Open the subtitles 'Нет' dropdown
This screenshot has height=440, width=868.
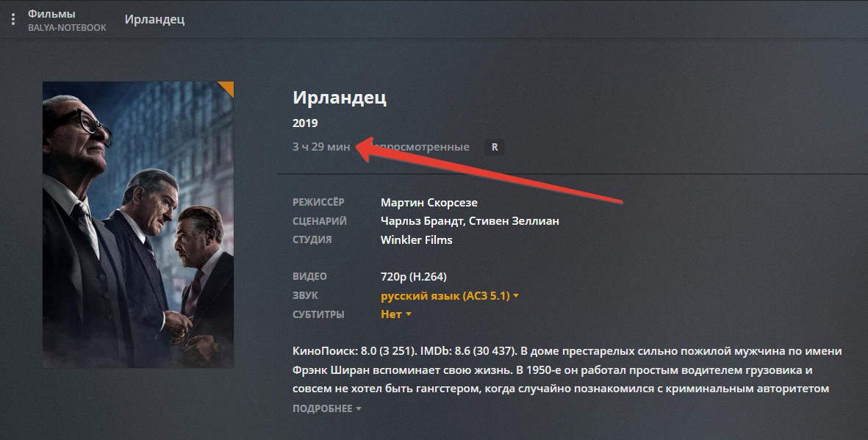click(x=396, y=314)
